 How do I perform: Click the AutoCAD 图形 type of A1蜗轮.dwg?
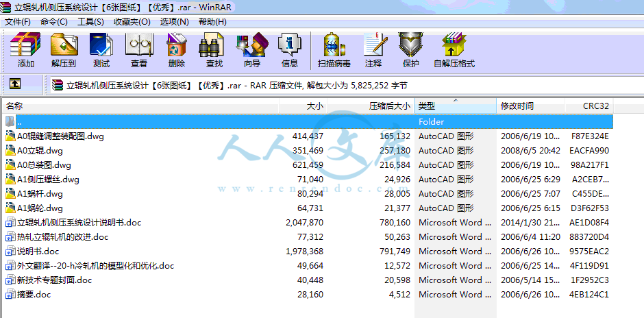coord(446,208)
